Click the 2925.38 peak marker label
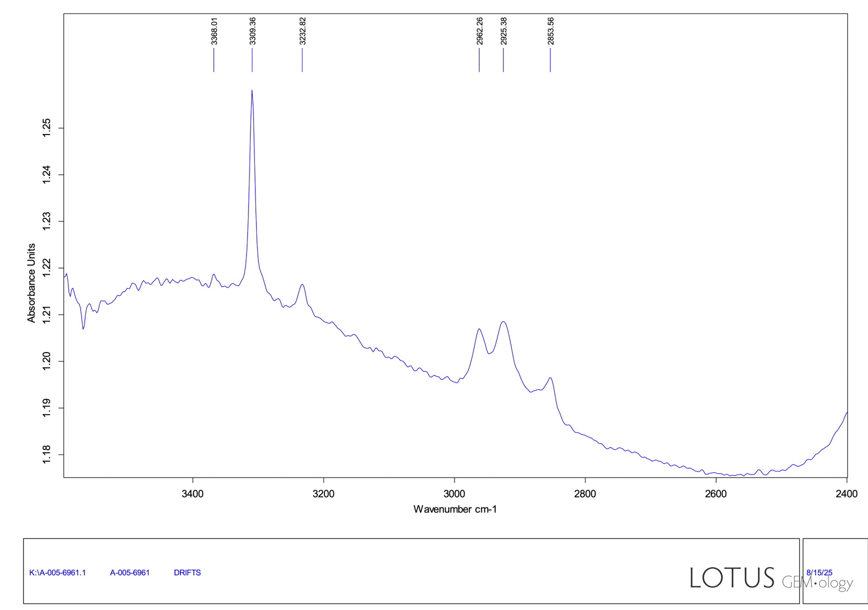The height and width of the screenshot is (610, 868). [503, 31]
